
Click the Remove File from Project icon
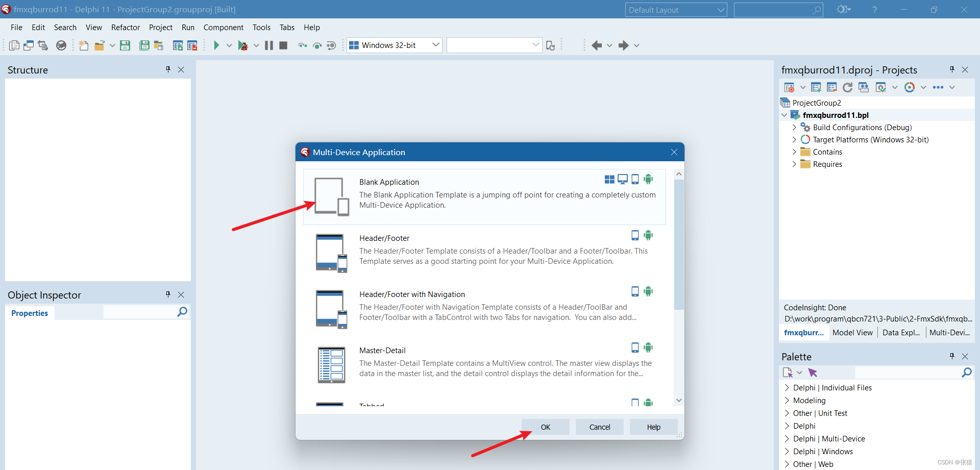192,45
